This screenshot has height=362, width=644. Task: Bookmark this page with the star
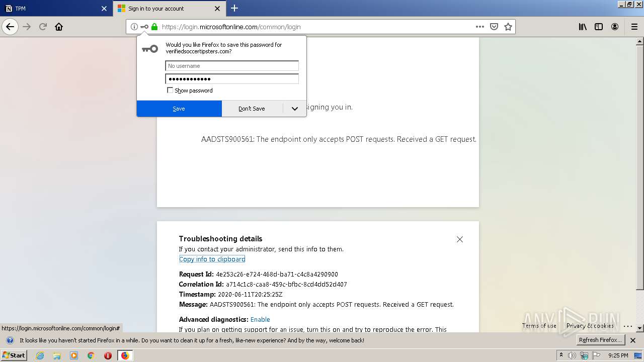[x=508, y=27]
